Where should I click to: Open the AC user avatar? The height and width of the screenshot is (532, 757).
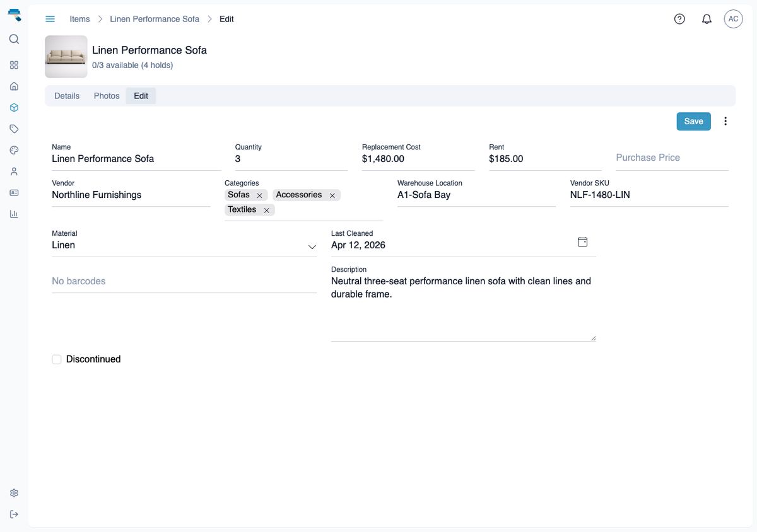point(733,19)
